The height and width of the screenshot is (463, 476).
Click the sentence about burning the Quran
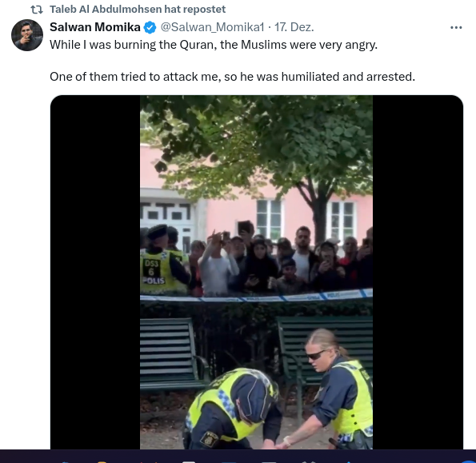coord(214,45)
